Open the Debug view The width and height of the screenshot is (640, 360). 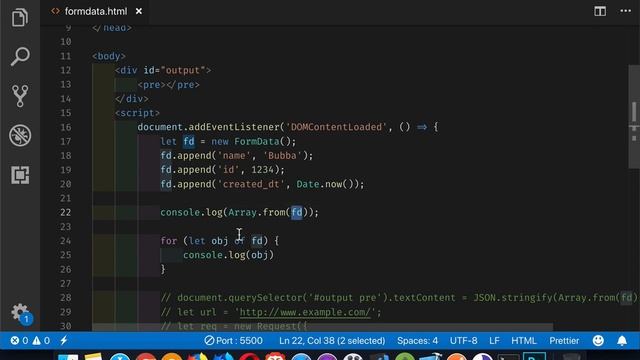click(20, 135)
